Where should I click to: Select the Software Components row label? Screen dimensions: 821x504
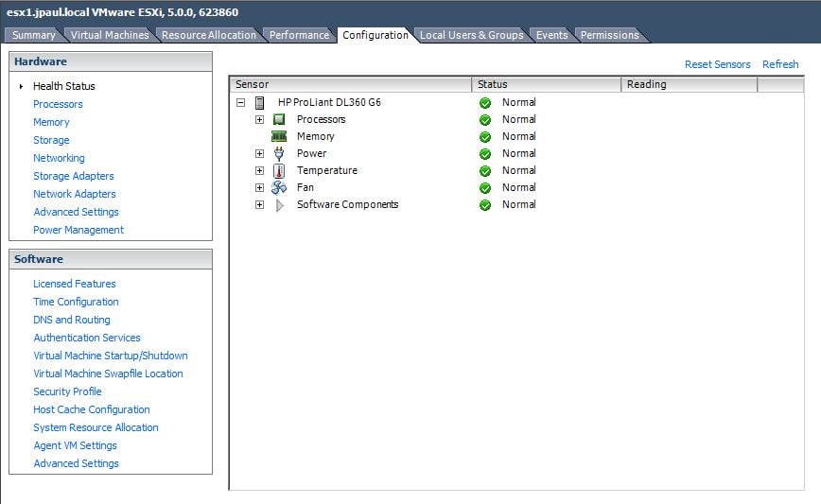click(x=347, y=204)
